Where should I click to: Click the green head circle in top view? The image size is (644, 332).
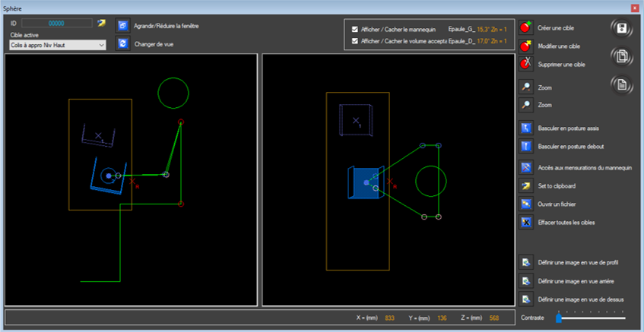coord(431,181)
